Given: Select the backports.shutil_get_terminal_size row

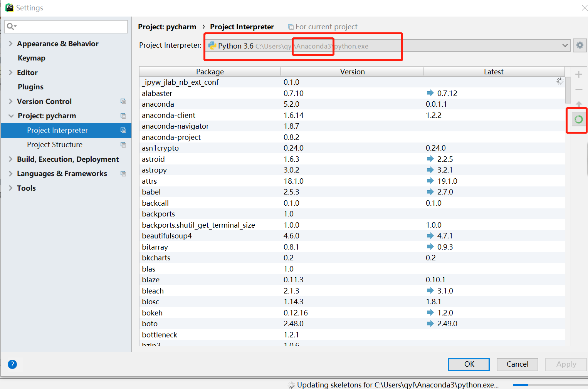Looking at the screenshot, I should [352, 225].
